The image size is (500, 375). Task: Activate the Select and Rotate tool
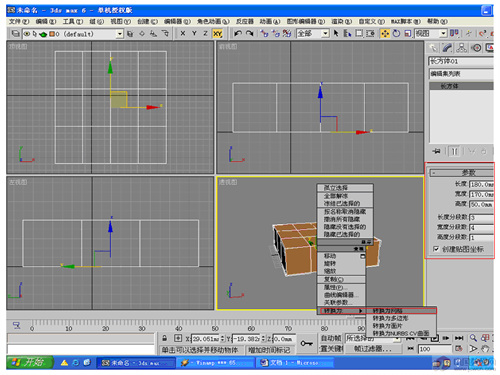click(x=396, y=33)
